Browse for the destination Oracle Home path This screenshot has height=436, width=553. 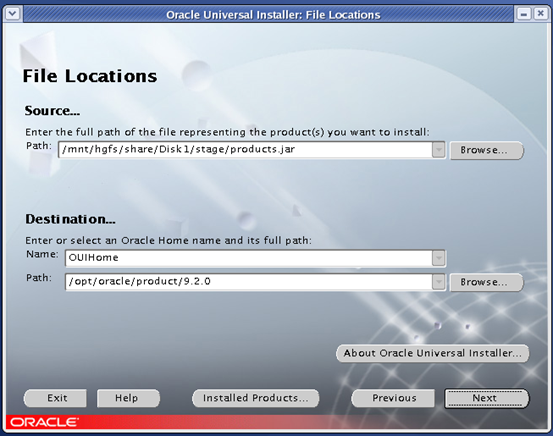click(486, 282)
